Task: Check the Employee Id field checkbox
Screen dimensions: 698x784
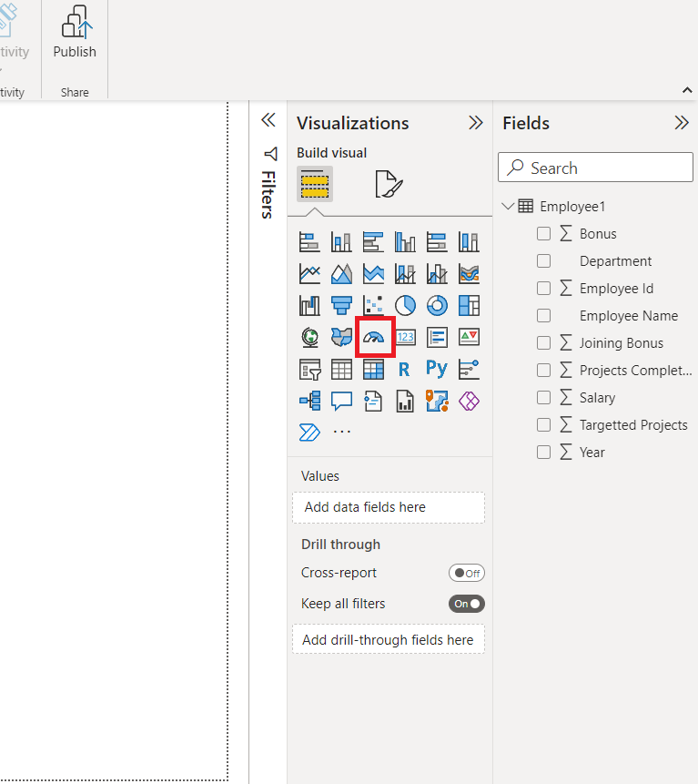Action: tap(543, 288)
